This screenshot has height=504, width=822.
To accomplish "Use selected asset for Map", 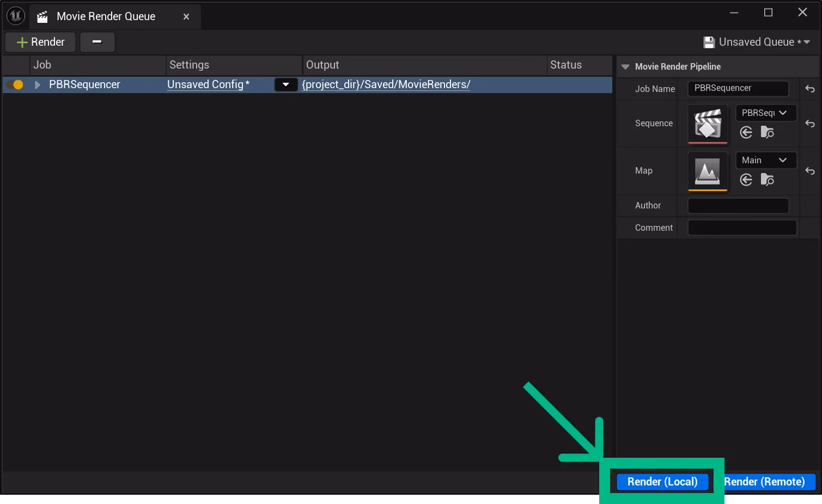I will click(746, 180).
